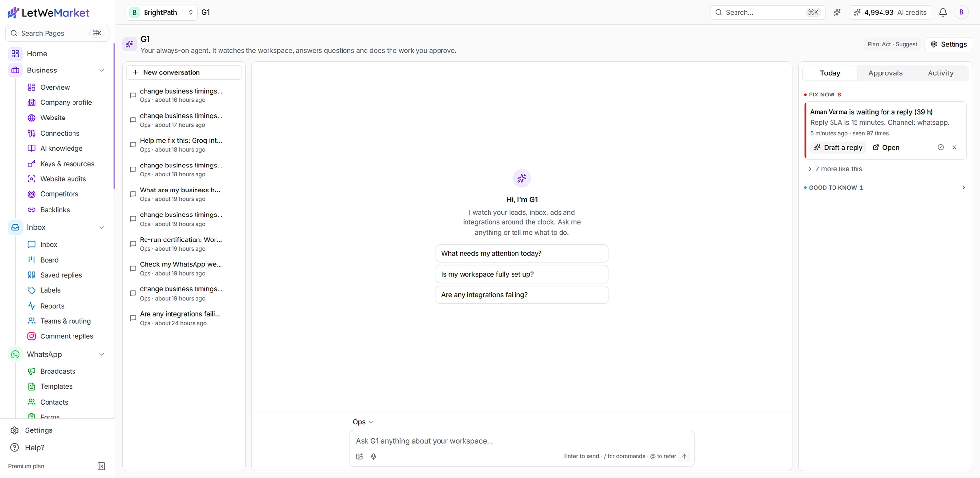Choose 'Are any integrations failing?' suggestion
The height and width of the screenshot is (478, 980).
point(521,295)
